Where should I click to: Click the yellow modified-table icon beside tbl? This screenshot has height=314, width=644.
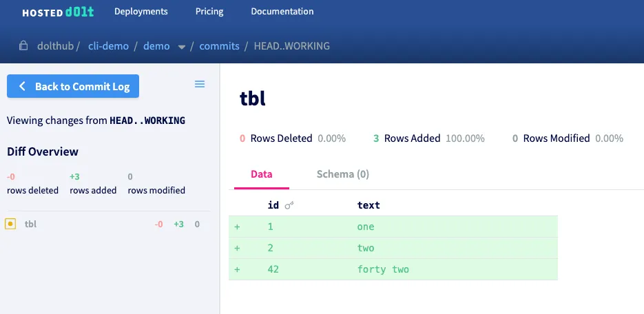click(x=10, y=224)
